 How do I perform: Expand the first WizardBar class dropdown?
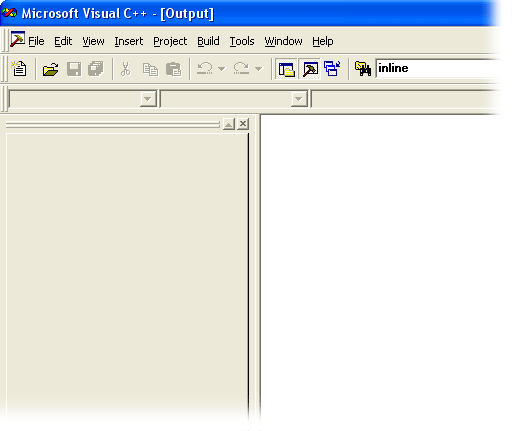click(148, 99)
